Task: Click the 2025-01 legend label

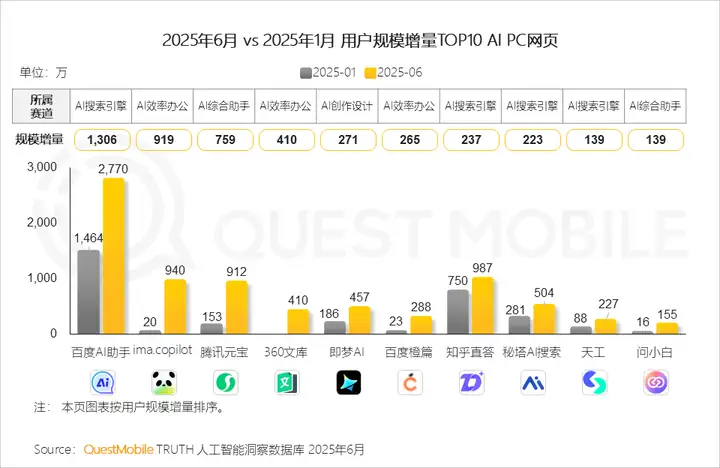Action: pos(334,73)
